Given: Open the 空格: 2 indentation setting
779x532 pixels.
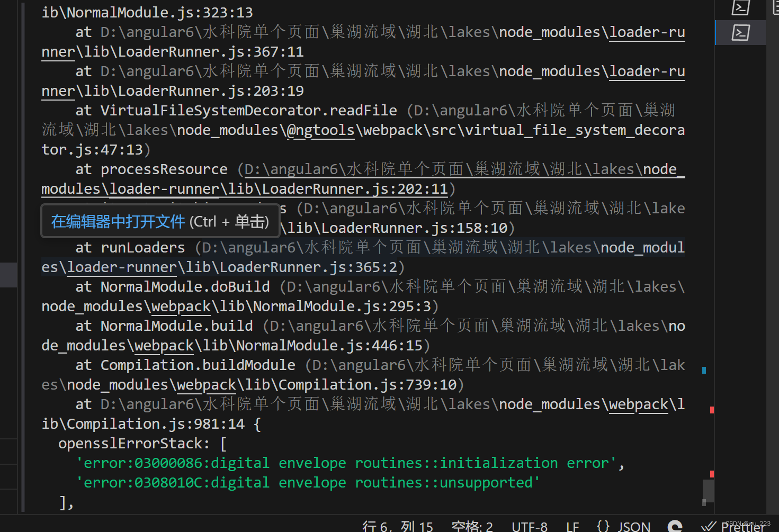Looking at the screenshot, I should coord(472,526).
